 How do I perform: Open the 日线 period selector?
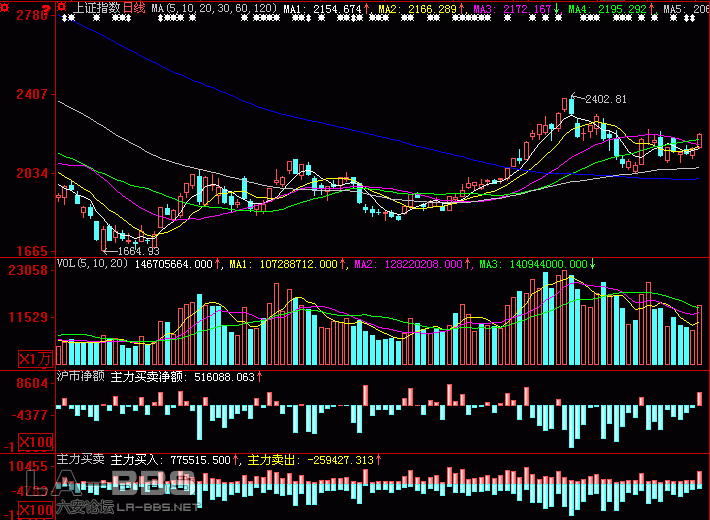click(134, 8)
